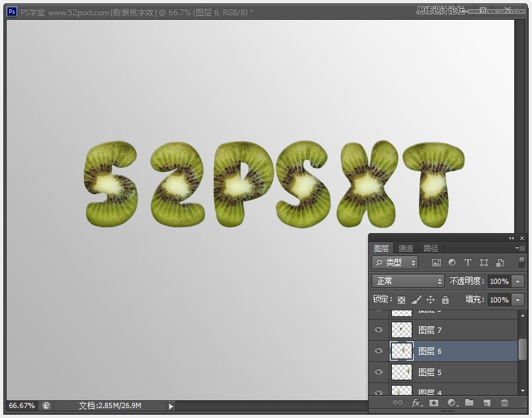Filter layers by type (T) icon
532x418 pixels.
pos(468,262)
